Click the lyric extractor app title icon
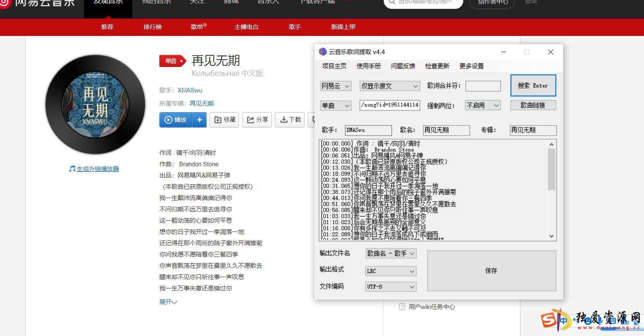This screenshot has width=644, height=336. [x=322, y=52]
